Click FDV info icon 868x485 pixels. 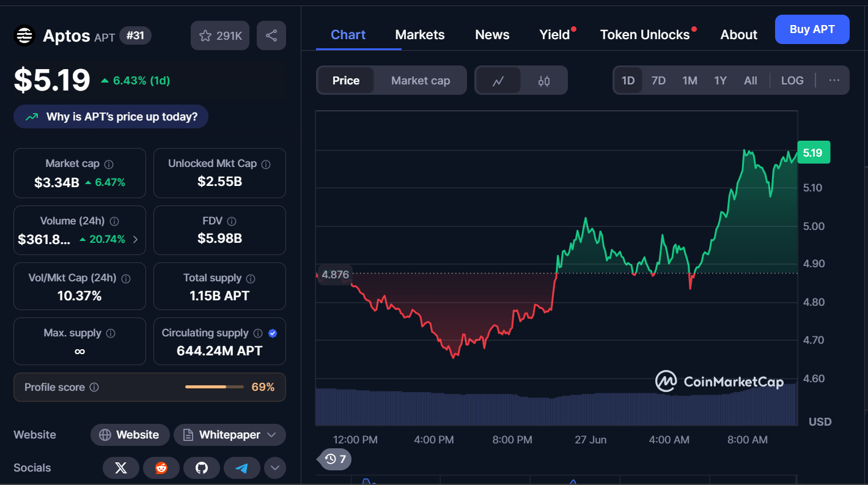click(231, 221)
